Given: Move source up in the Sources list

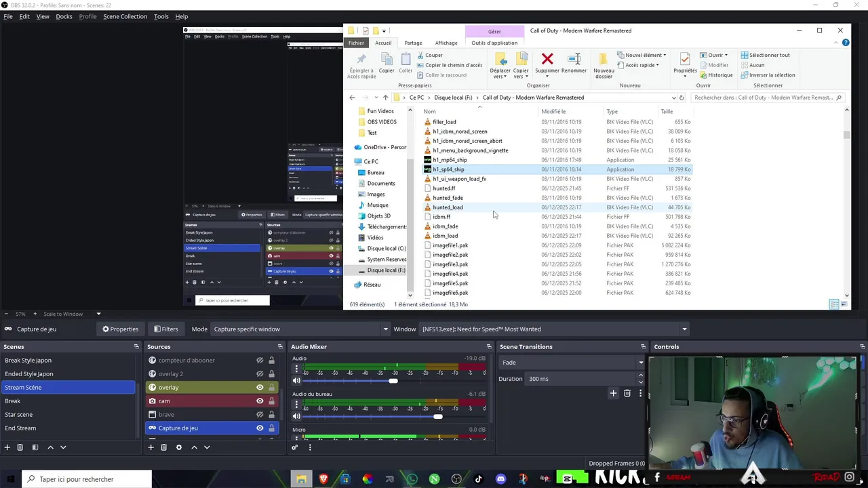Looking at the screenshot, I should click(194, 447).
